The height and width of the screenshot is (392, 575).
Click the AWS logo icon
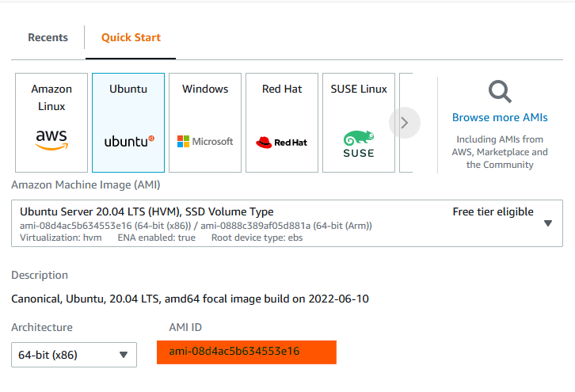coord(51,139)
